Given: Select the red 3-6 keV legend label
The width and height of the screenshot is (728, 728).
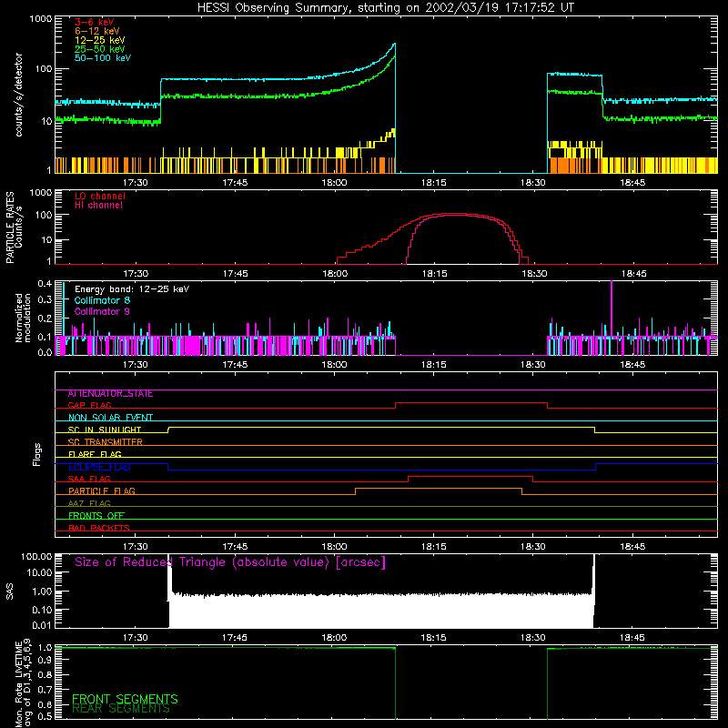Looking at the screenshot, I should click(95, 22).
